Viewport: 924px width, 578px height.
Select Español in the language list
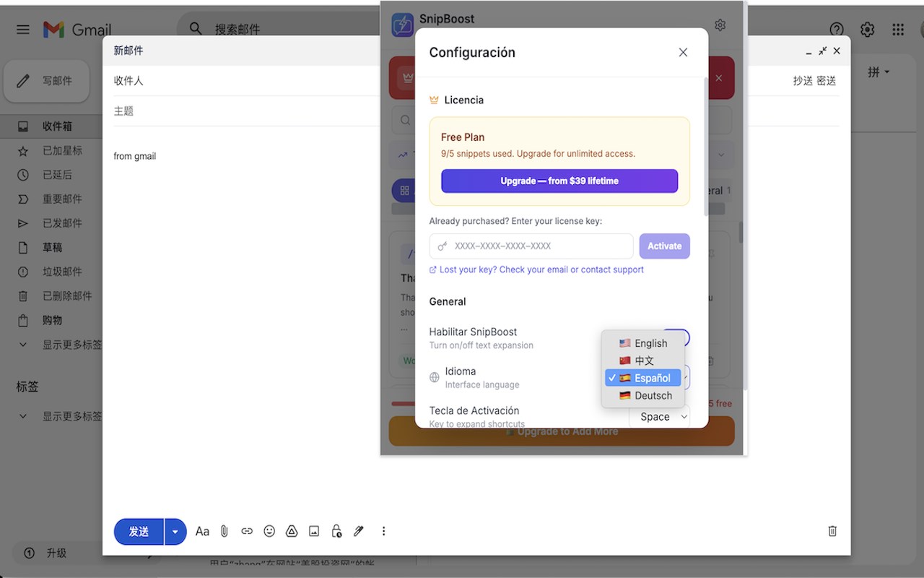(643, 378)
